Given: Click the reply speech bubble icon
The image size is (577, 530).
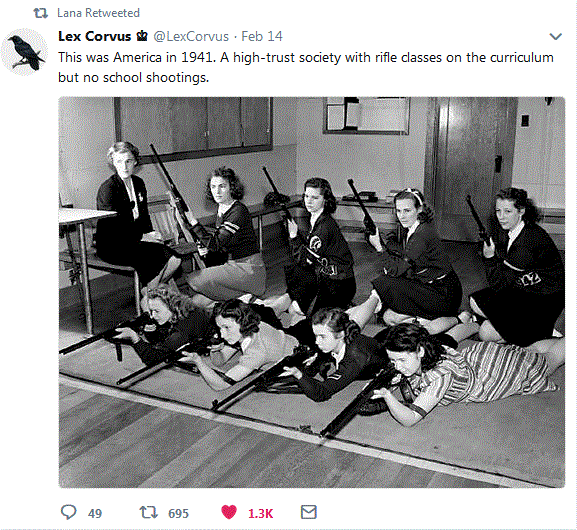Looking at the screenshot, I should tap(68, 512).
